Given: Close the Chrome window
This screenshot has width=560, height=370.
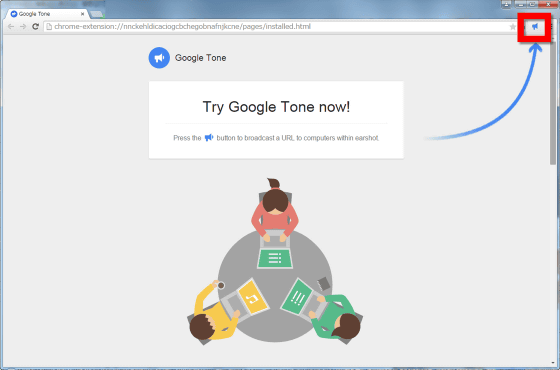Looking at the screenshot, I should pyautogui.click(x=548, y=4).
